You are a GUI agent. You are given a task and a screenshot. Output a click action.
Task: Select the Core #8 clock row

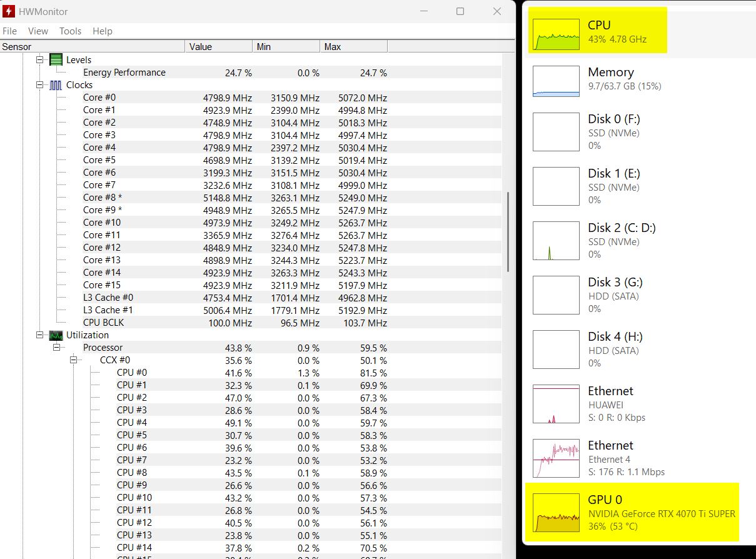click(103, 198)
